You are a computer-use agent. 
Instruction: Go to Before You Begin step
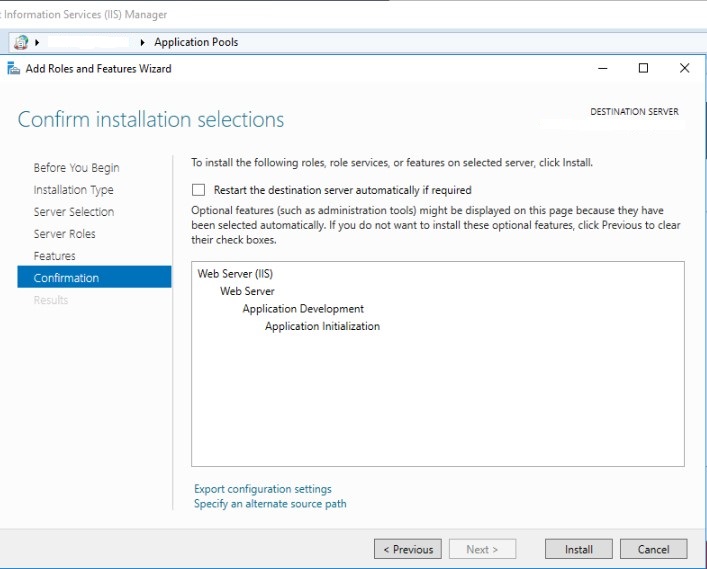coord(76,168)
